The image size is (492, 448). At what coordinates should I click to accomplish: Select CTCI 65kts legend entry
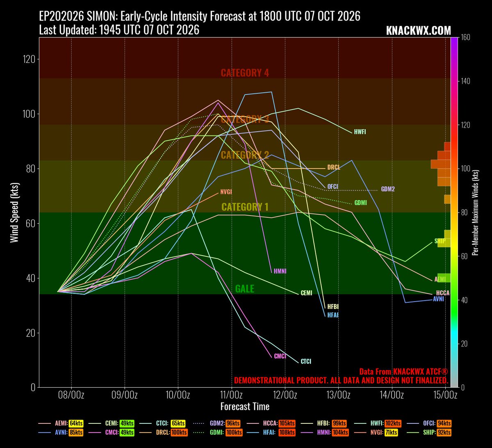coord(162,423)
